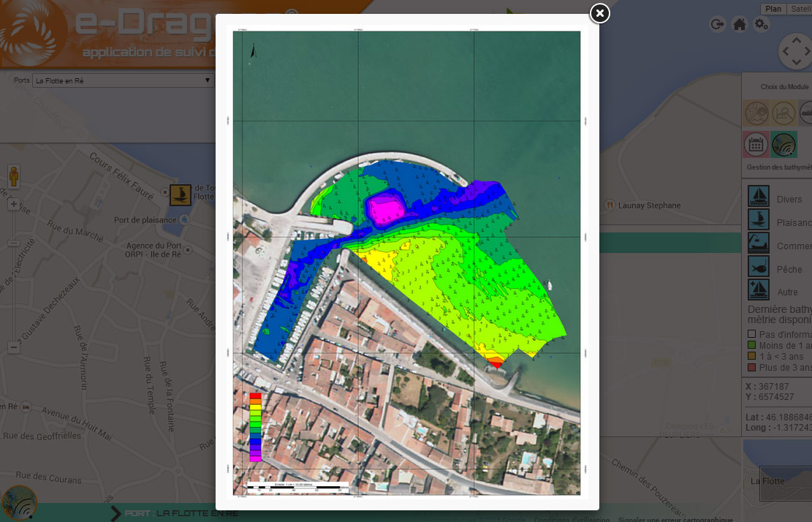Select the calendar module icon
This screenshot has height=522, width=812.
coord(756,144)
